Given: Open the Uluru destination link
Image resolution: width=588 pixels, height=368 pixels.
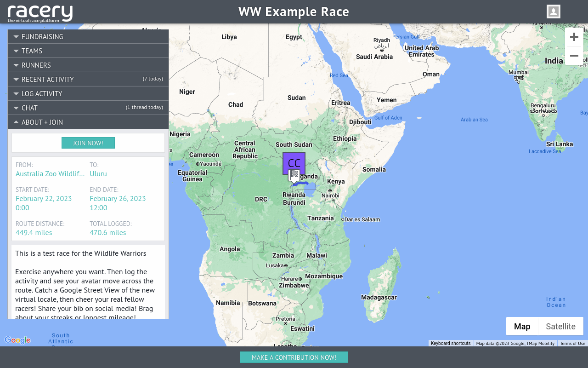Looking at the screenshot, I should (x=98, y=173).
